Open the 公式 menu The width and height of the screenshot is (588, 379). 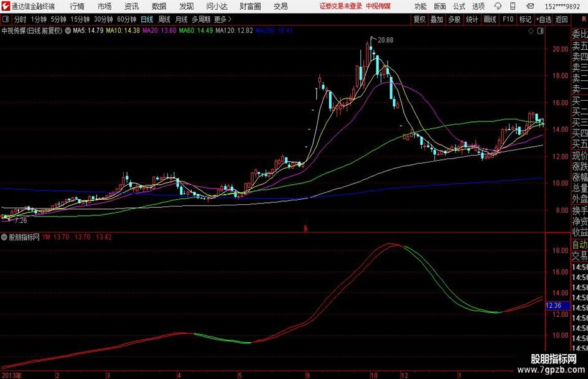[459, 6]
